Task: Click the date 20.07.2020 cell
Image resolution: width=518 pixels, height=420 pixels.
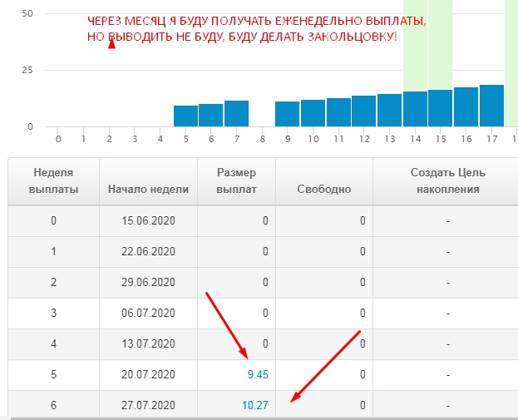Action: click(x=148, y=374)
